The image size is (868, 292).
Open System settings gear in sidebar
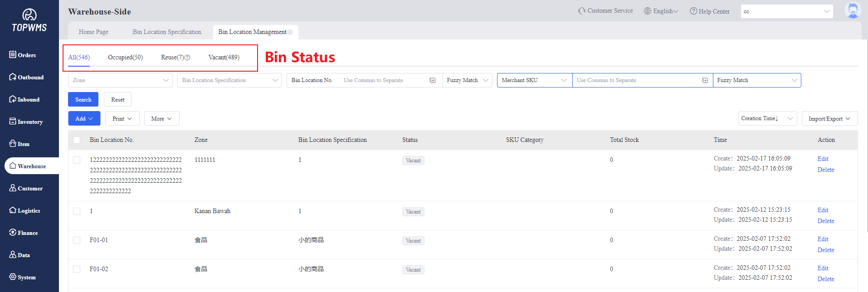click(13, 277)
